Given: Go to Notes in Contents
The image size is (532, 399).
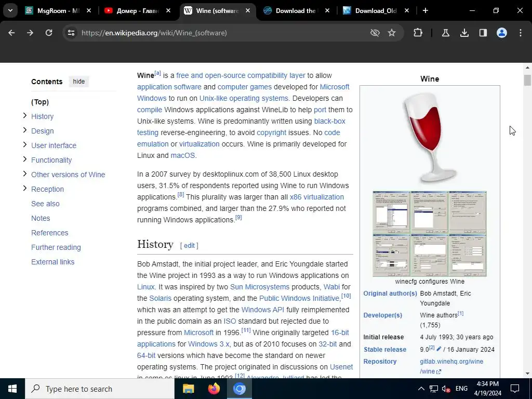Looking at the screenshot, I should [41, 218].
